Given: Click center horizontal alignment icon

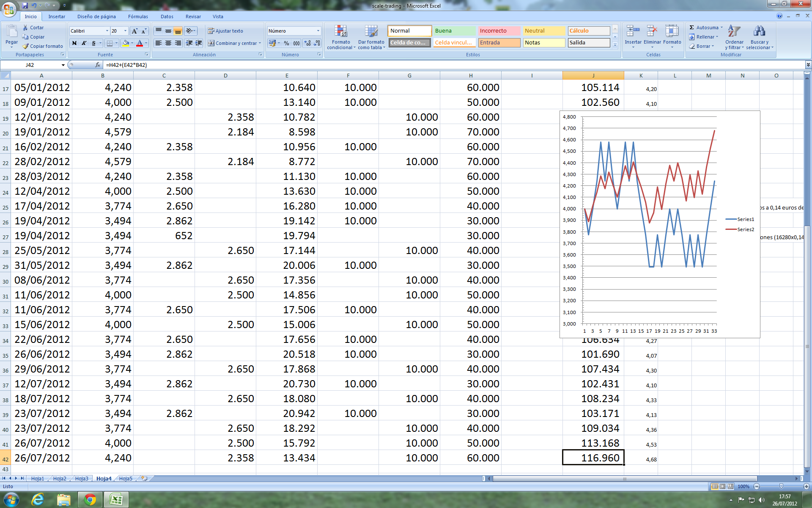Looking at the screenshot, I should click(168, 43).
